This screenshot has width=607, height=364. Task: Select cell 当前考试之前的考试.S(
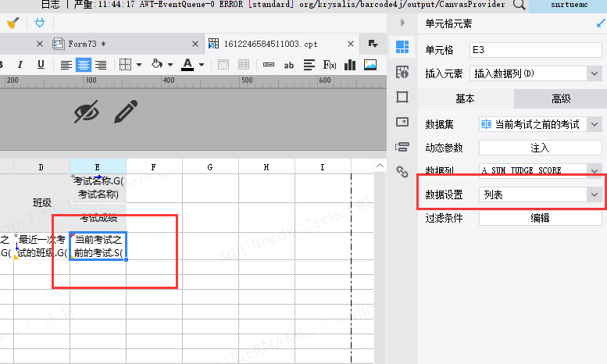(98, 246)
